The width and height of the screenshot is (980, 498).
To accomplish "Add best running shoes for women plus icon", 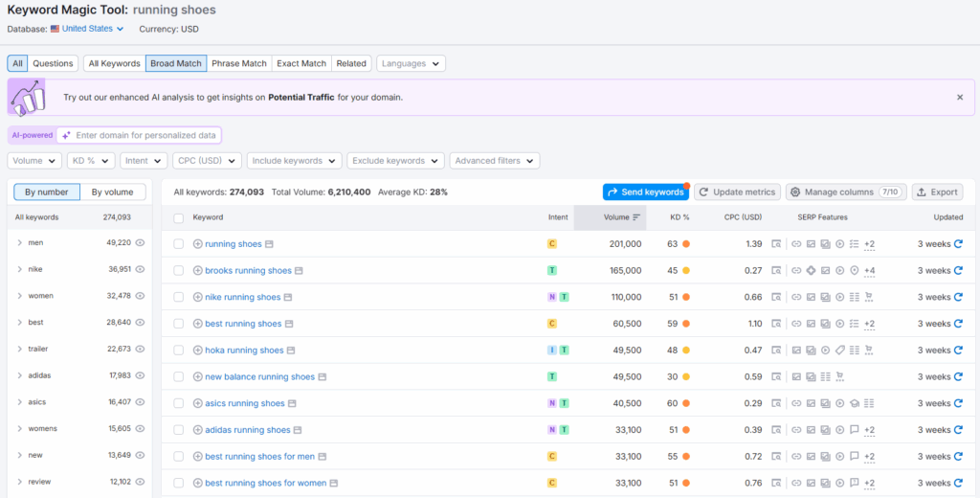I will (197, 483).
